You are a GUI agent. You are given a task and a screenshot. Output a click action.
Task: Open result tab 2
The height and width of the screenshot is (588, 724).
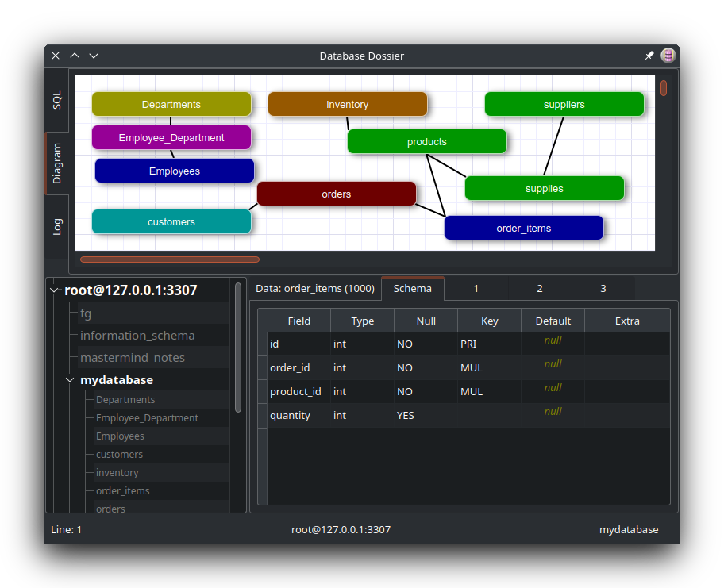coord(539,289)
